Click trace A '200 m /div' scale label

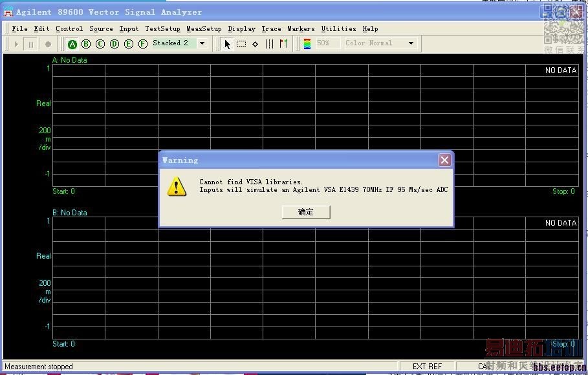click(x=45, y=139)
